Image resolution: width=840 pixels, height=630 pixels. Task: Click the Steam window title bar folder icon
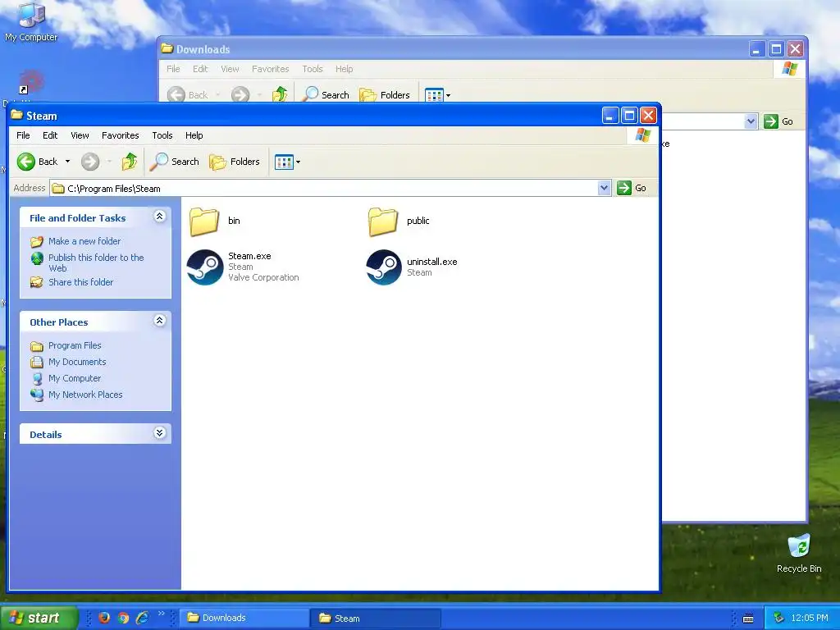tap(16, 115)
